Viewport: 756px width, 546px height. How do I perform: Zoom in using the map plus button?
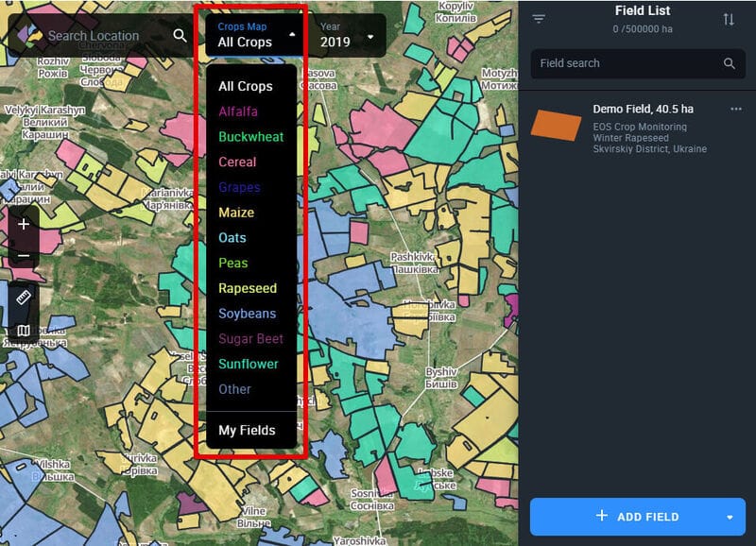22,226
